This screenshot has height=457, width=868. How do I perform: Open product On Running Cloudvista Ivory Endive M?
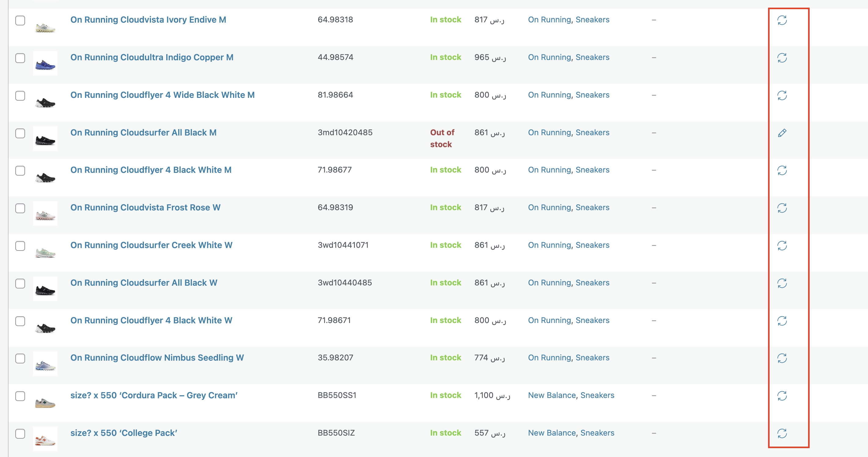[x=148, y=20]
